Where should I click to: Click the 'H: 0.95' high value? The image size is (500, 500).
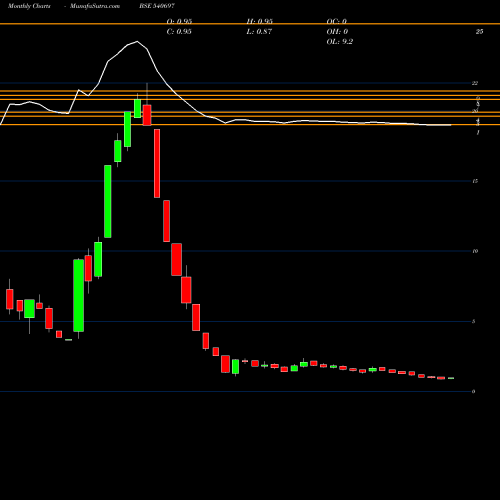(260, 21)
